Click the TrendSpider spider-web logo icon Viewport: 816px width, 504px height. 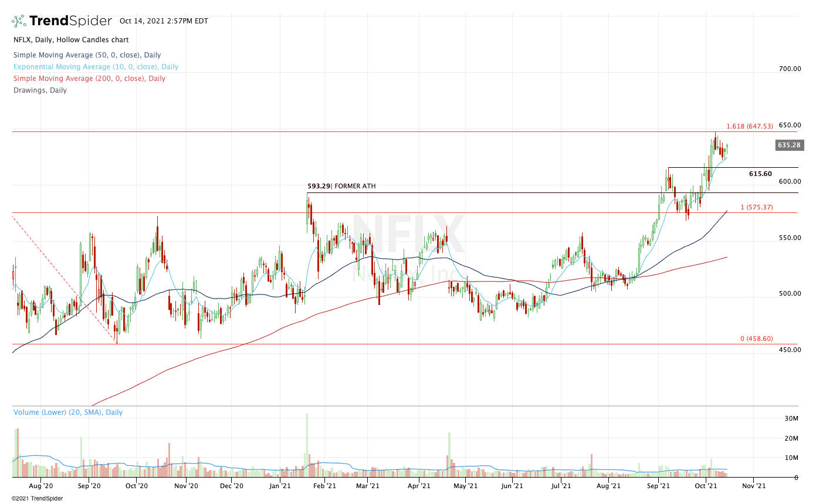point(19,21)
